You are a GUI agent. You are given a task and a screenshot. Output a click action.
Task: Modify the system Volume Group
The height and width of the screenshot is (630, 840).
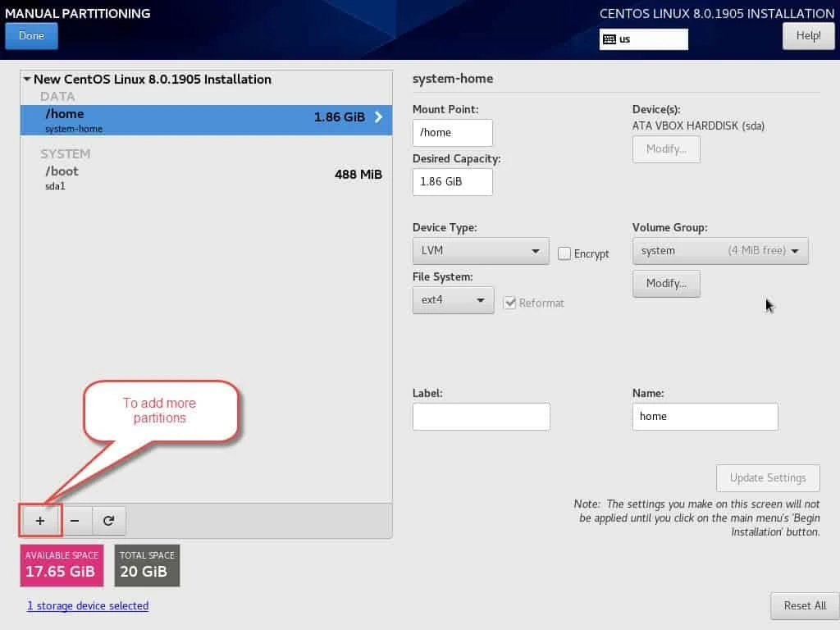point(666,283)
